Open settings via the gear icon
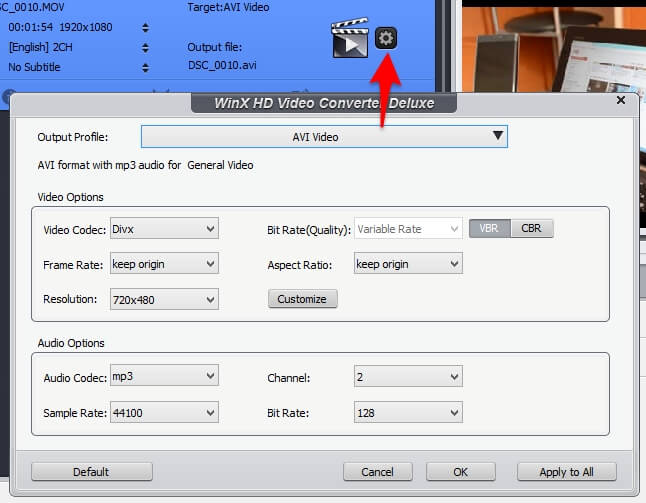Image resolution: width=646 pixels, height=503 pixels. [x=386, y=38]
